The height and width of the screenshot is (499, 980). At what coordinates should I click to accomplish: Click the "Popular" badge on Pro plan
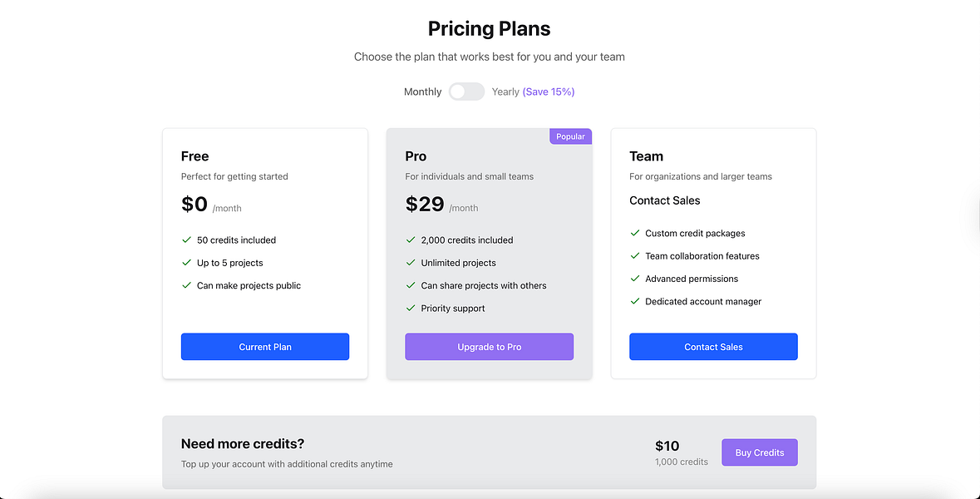570,136
